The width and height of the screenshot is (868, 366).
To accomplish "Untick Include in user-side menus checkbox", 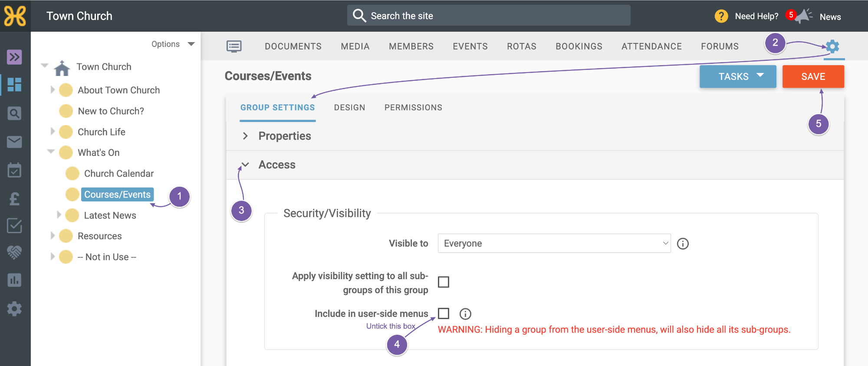I will [444, 313].
